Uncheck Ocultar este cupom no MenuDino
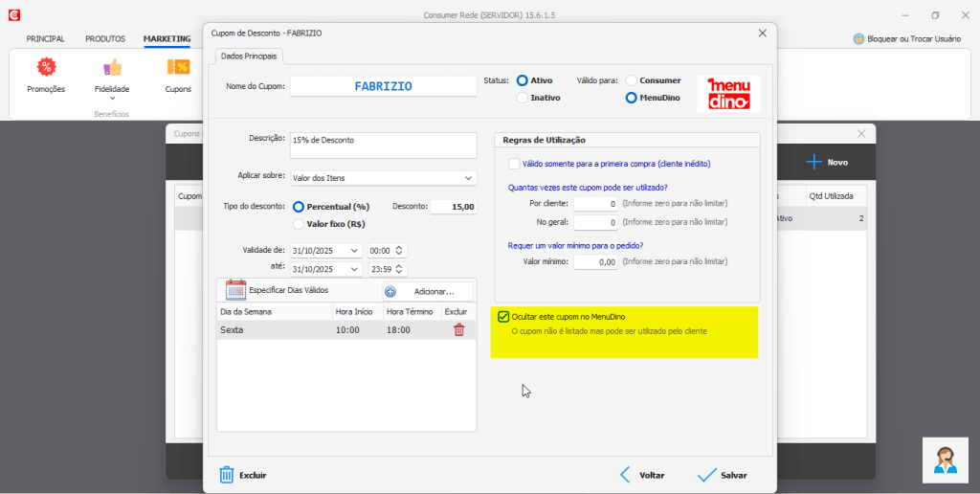The image size is (980, 494). click(503, 317)
